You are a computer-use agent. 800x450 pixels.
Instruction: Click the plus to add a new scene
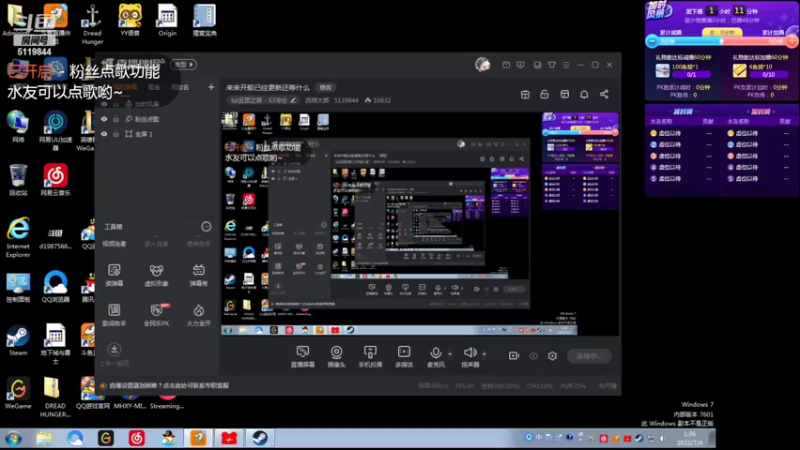(211, 87)
